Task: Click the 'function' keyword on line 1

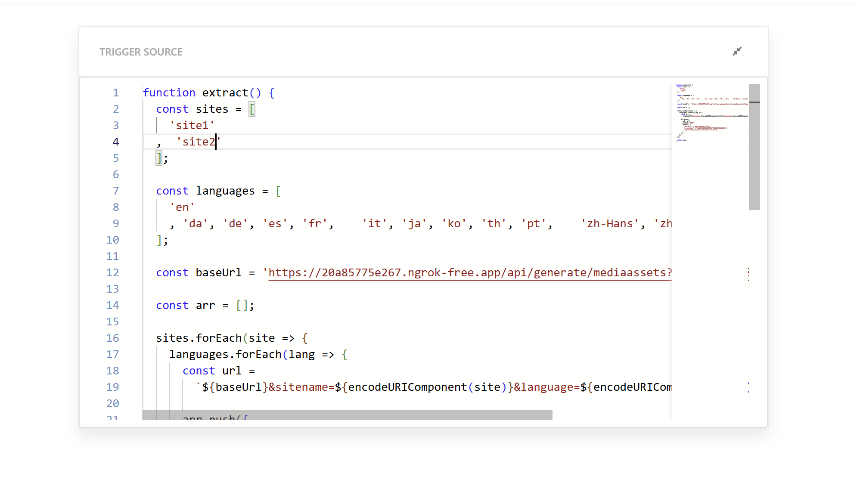Action: point(169,93)
